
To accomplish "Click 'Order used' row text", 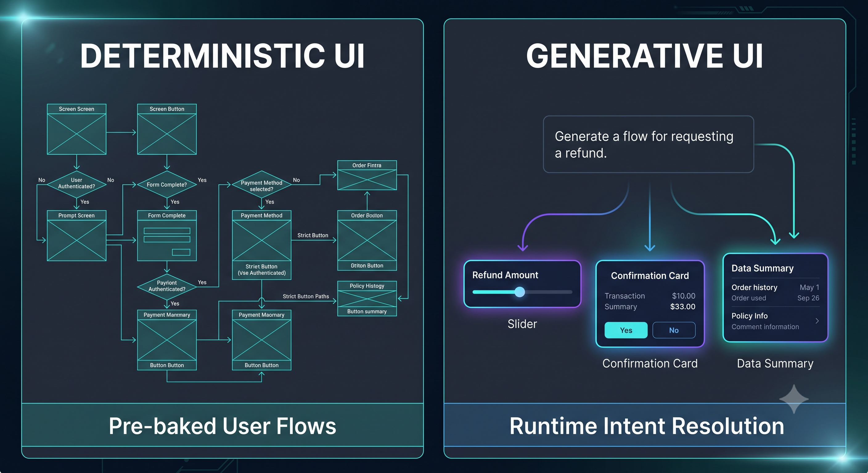I will (749, 298).
